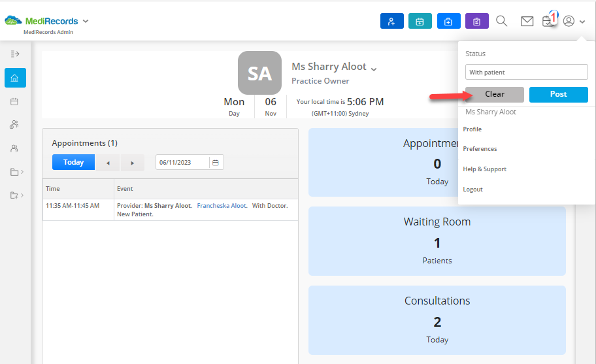Open the Francheska Aloot patient link
596x364 pixels.
[x=222, y=206]
